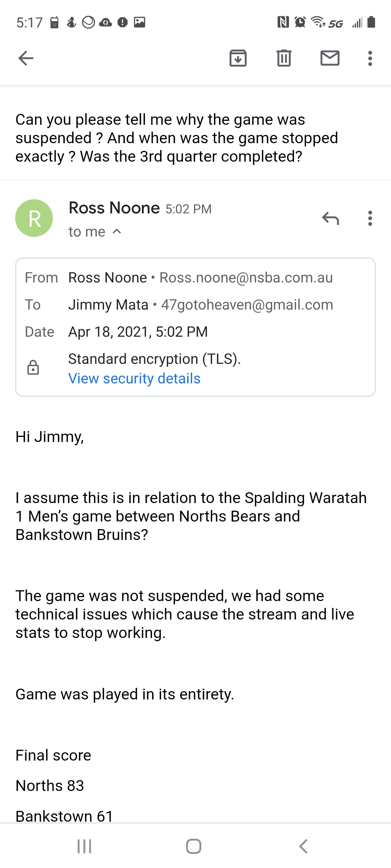Open the top toolbar overflow menu
The width and height of the screenshot is (391, 868).
(x=370, y=58)
